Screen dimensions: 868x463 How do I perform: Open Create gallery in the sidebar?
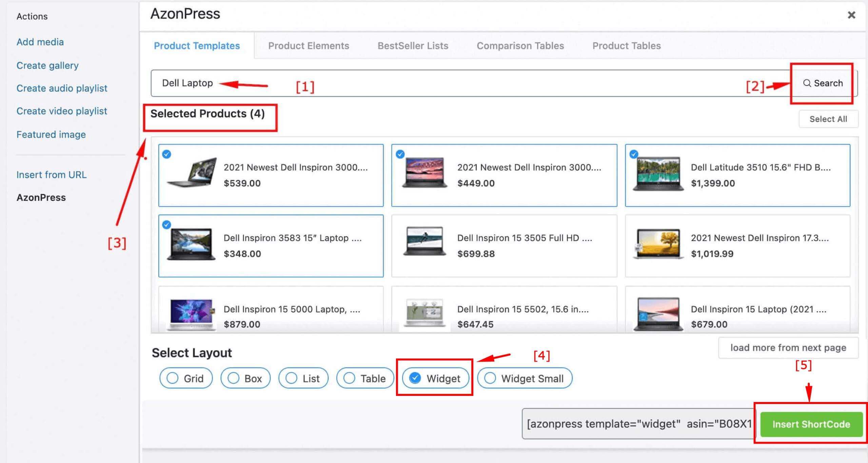click(x=47, y=65)
